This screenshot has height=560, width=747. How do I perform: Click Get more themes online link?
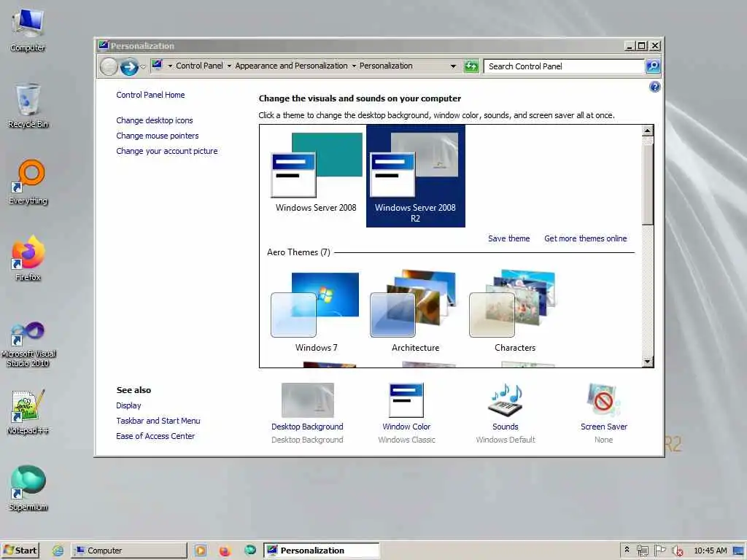(x=586, y=238)
